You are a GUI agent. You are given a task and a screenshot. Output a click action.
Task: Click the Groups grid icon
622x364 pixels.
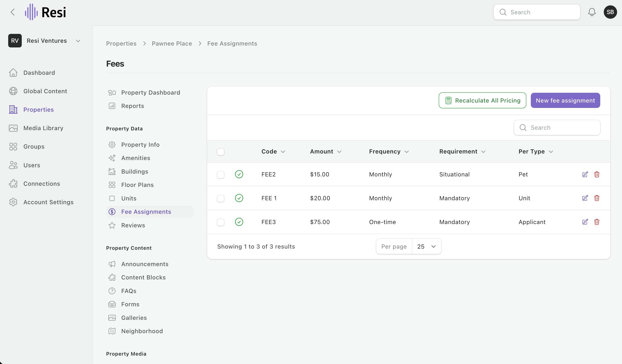click(x=13, y=147)
